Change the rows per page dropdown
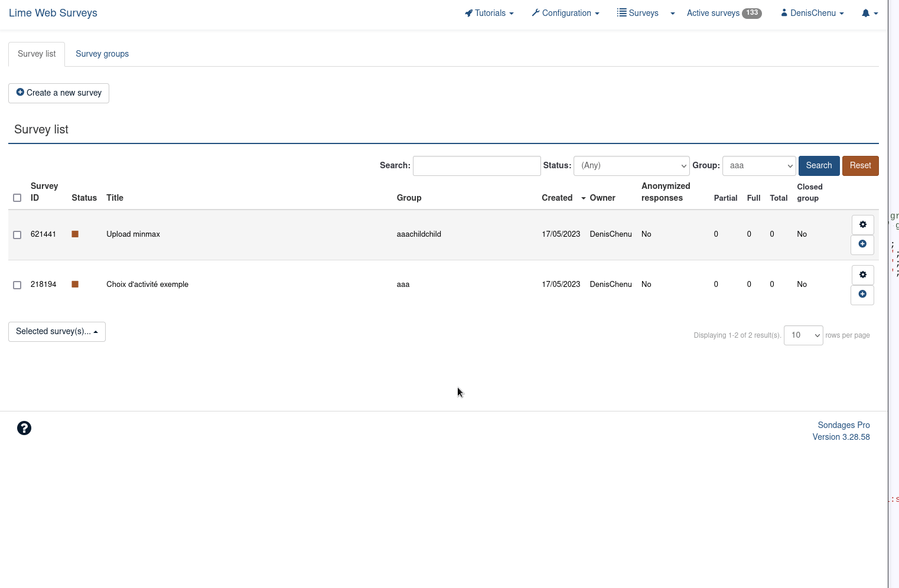 coord(803,335)
